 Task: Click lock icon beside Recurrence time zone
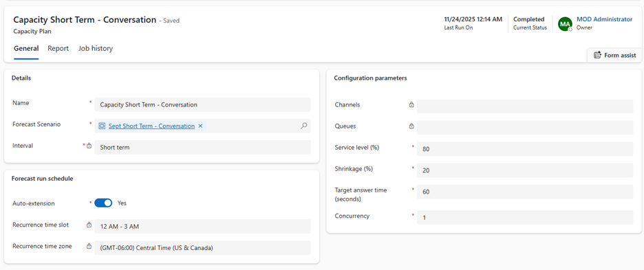(x=89, y=246)
